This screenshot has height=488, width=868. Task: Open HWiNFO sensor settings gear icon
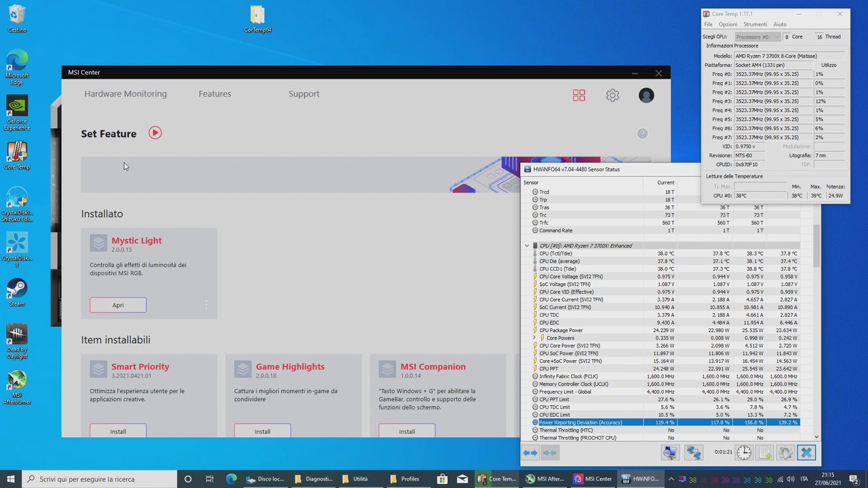coord(785,452)
